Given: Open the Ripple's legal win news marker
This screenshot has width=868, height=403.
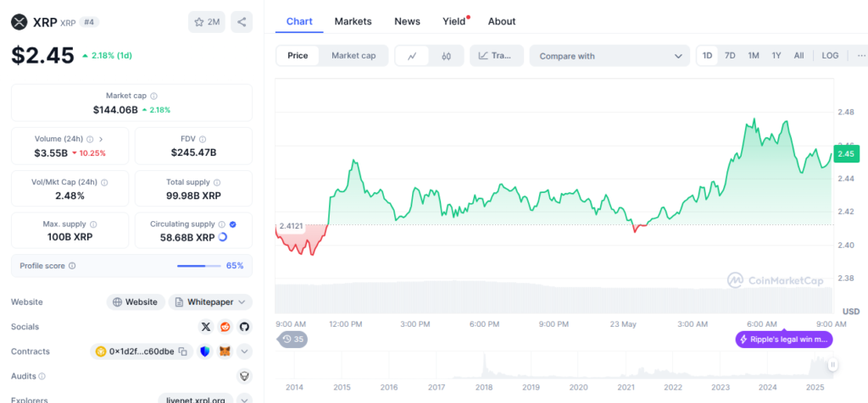Looking at the screenshot, I should tap(783, 340).
